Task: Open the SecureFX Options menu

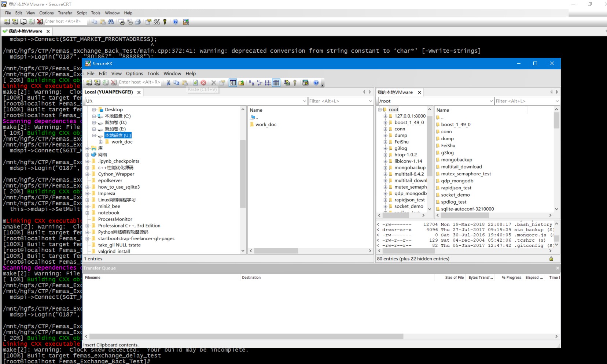Action: pyautogui.click(x=135, y=73)
